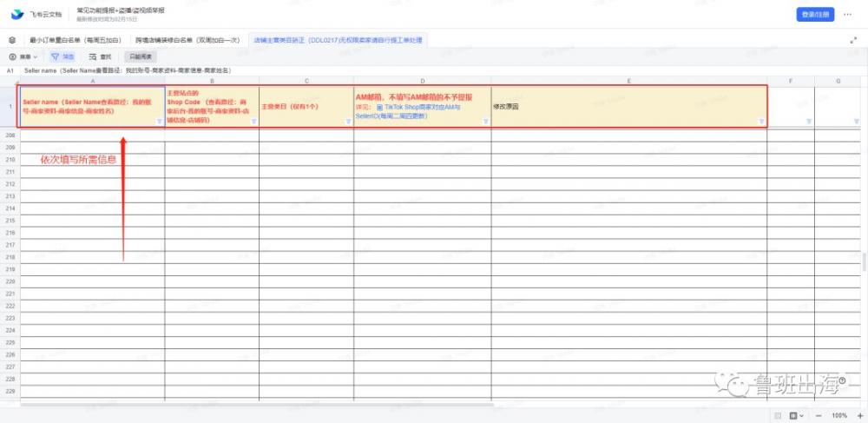Select column E header
The width and height of the screenshot is (868, 423).
click(629, 81)
